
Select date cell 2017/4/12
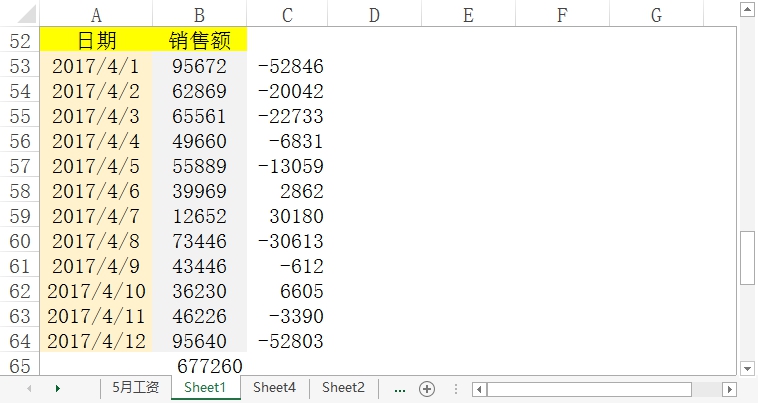point(96,340)
